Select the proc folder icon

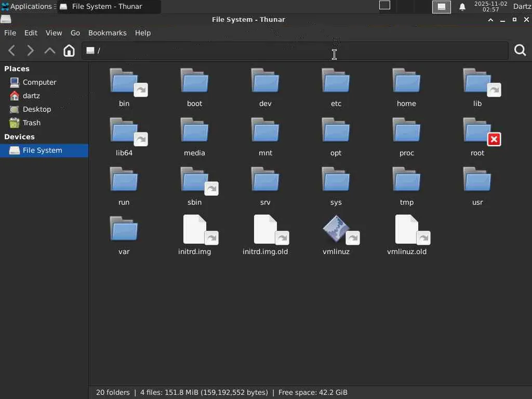[406, 130]
